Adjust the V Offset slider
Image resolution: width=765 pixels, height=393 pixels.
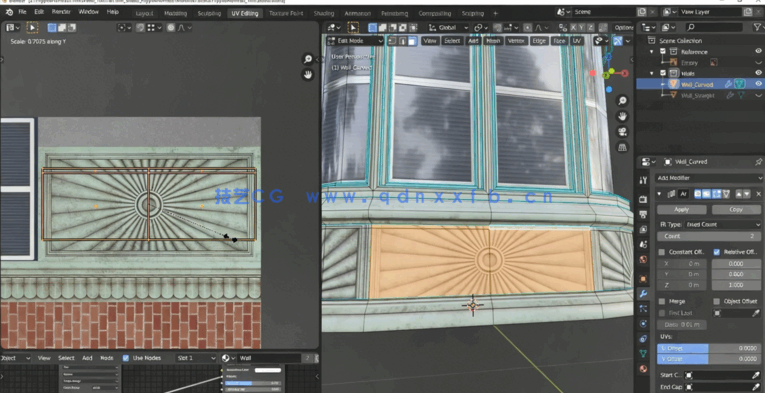(708, 359)
